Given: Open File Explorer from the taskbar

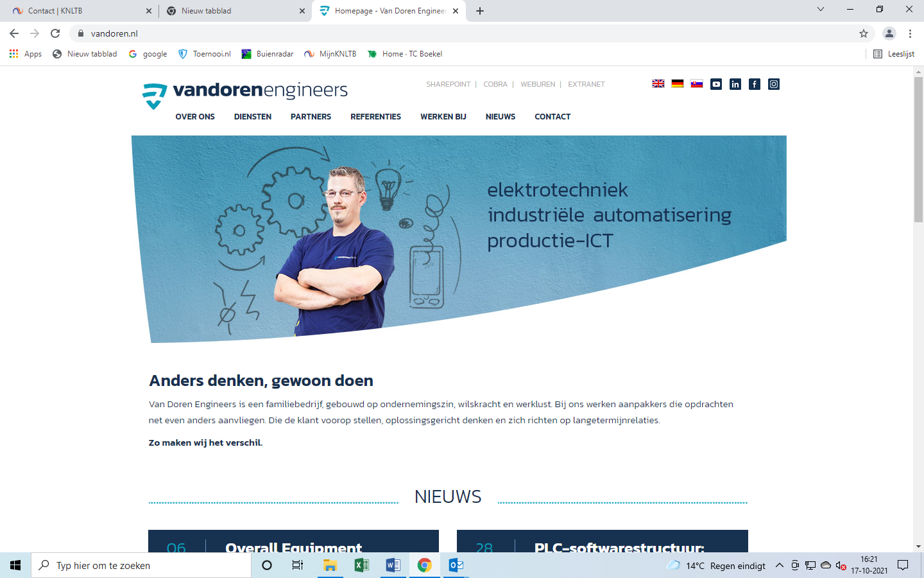Looking at the screenshot, I should point(330,565).
